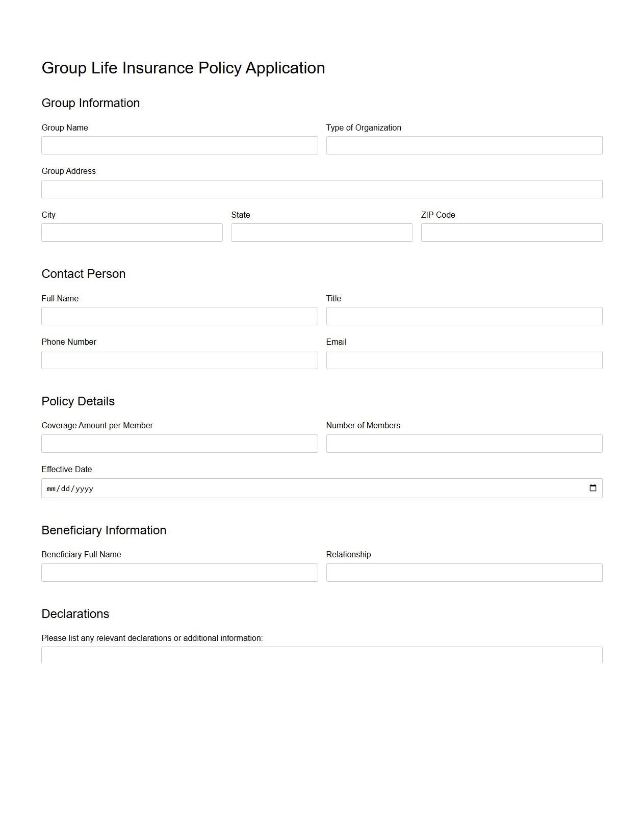This screenshot has height=826, width=644.
Task: Click the Group Life Insurance Policy Application title
Action: [184, 68]
